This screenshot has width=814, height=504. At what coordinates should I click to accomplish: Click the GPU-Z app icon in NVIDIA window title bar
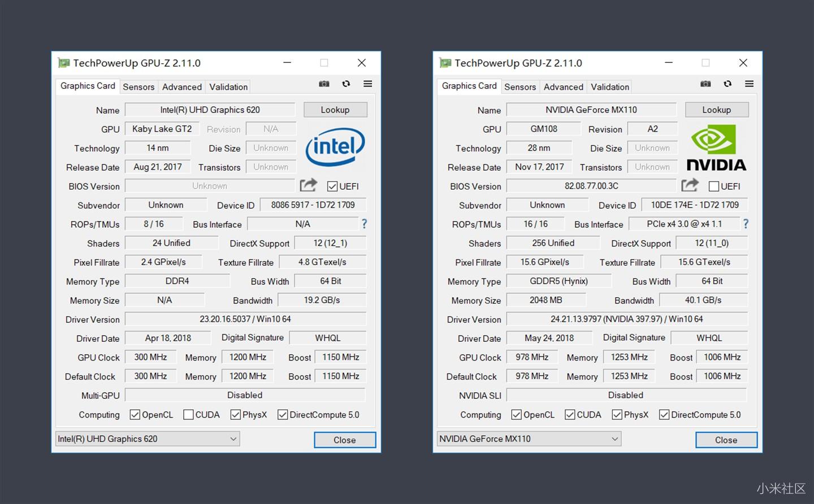click(x=445, y=63)
